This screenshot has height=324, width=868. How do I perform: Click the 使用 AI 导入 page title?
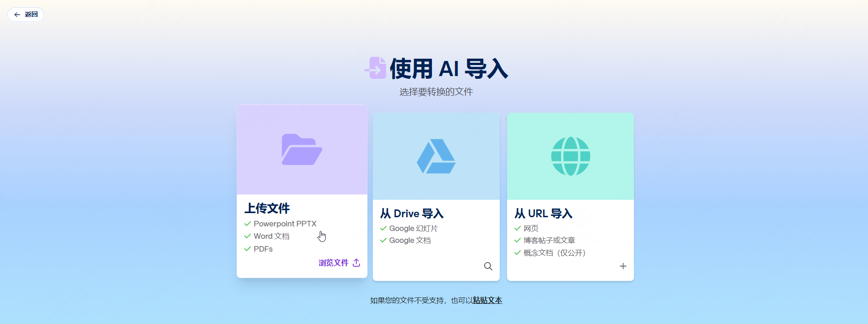[449, 69]
